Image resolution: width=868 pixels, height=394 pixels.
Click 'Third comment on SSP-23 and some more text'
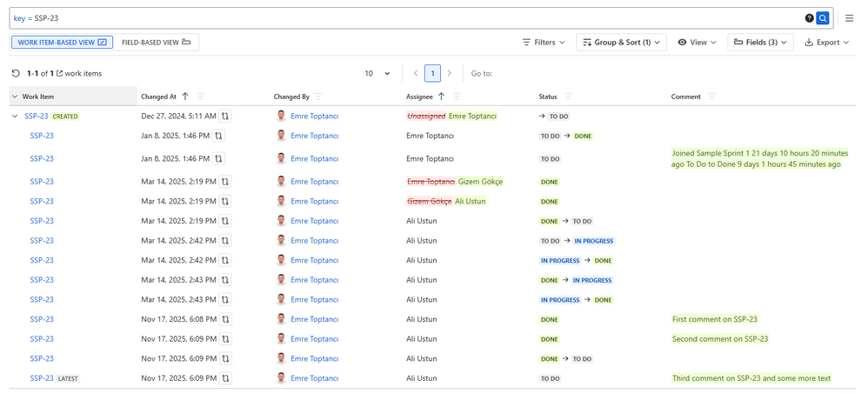(751, 378)
